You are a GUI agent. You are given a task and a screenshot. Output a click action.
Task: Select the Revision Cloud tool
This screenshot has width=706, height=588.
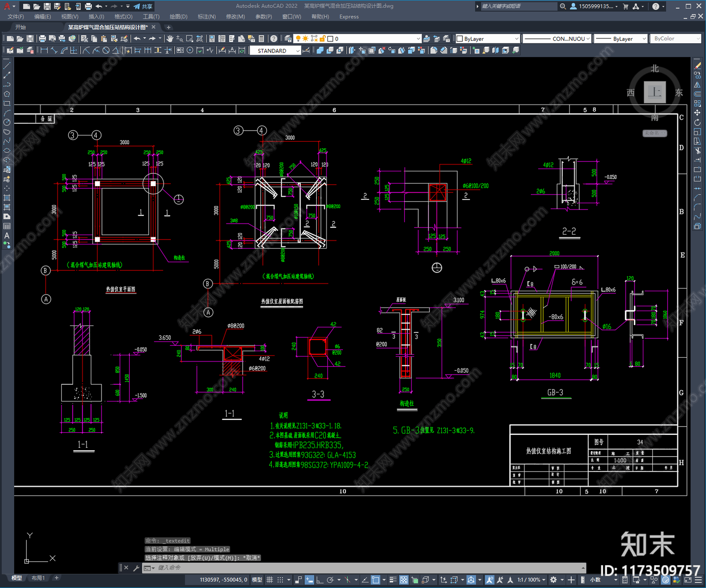[x=7, y=132]
